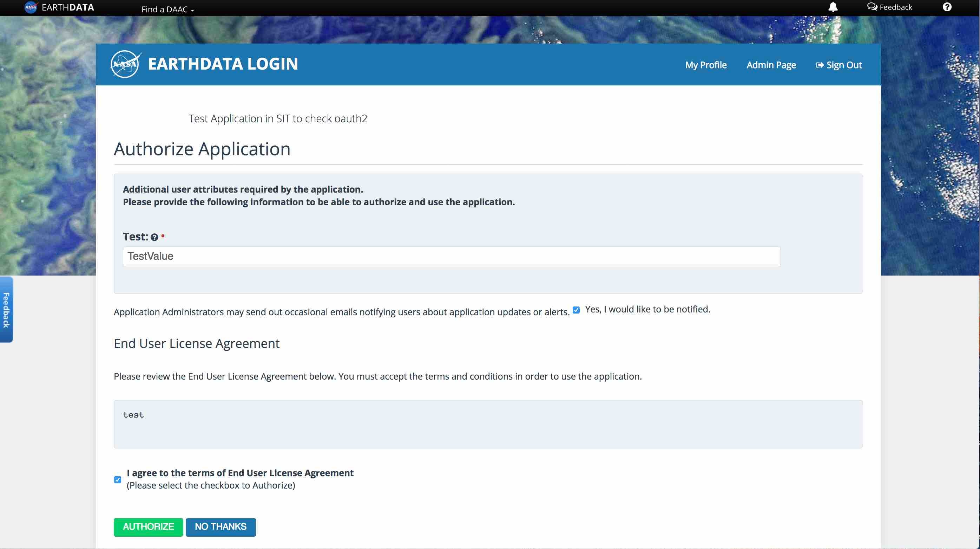980x549 pixels.
Task: Click the NO THANKS button
Action: pyautogui.click(x=220, y=527)
